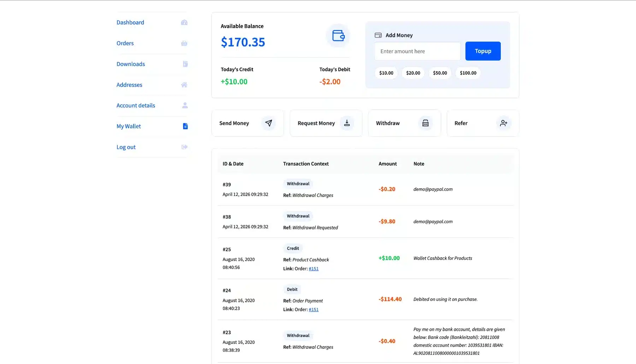This screenshot has width=636, height=364.
Task: Go to Orders in the sidebar
Action: pyautogui.click(x=125, y=43)
